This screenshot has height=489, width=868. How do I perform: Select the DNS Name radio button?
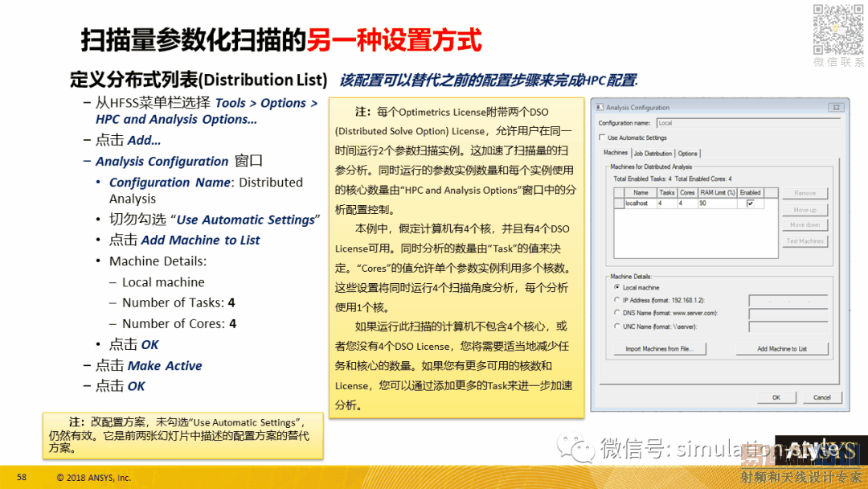617,313
